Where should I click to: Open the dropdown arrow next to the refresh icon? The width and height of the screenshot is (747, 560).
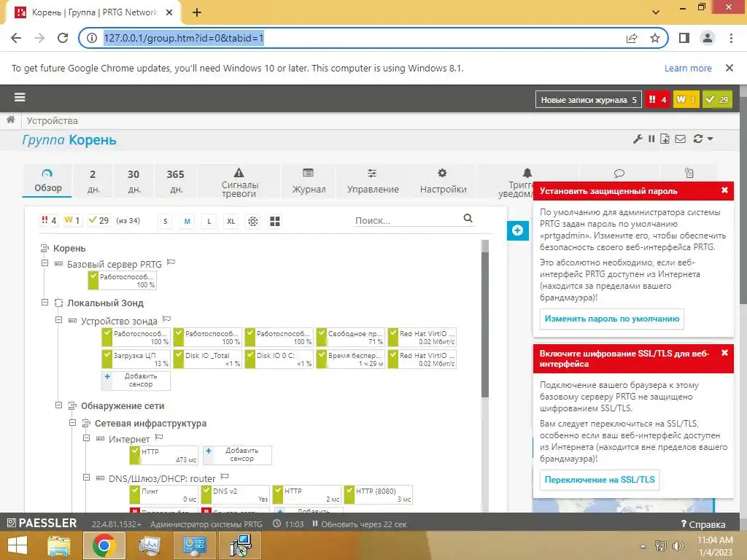[711, 139]
